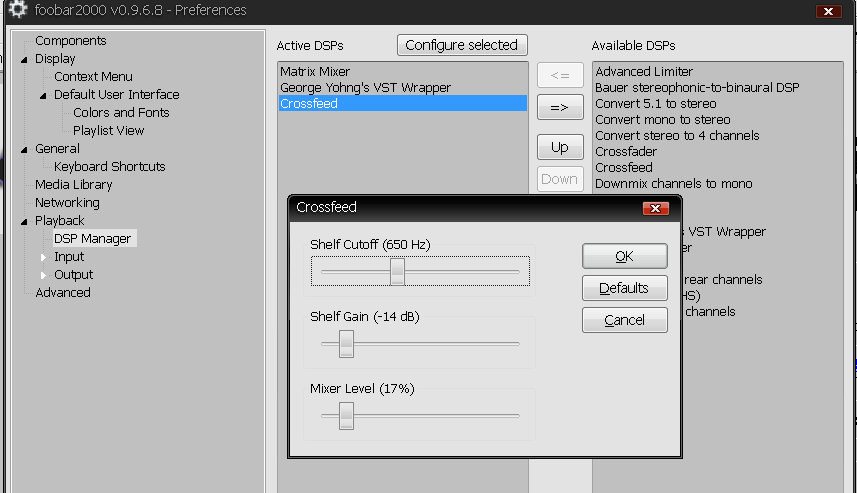Viewport: 857px width, 493px height.
Task: Click the Configure selected button
Action: pos(462,45)
